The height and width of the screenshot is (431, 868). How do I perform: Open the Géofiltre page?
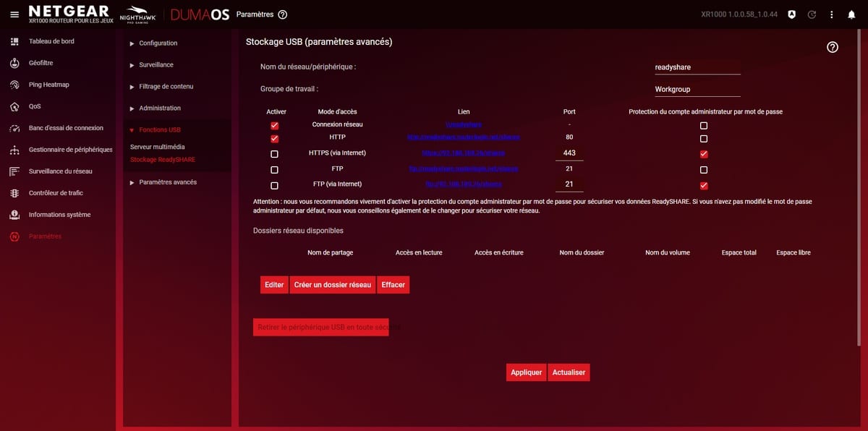coord(41,63)
